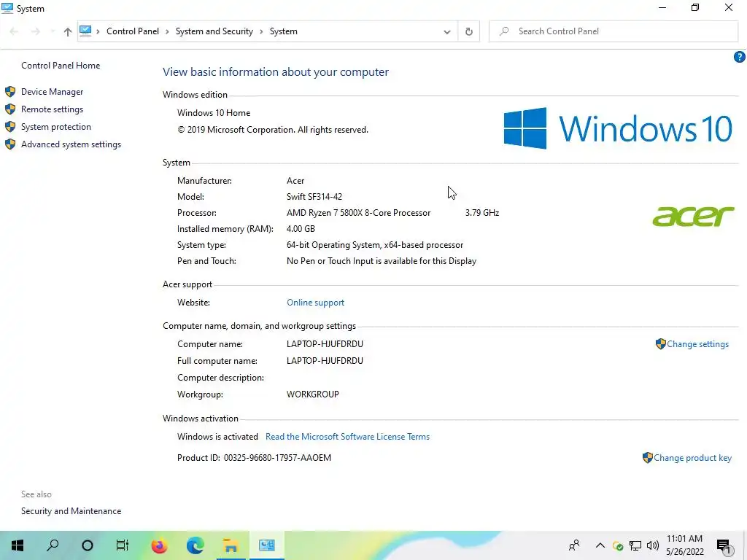Image resolution: width=747 pixels, height=560 pixels.
Task: Open Advanced system settings
Action: pyautogui.click(x=71, y=144)
